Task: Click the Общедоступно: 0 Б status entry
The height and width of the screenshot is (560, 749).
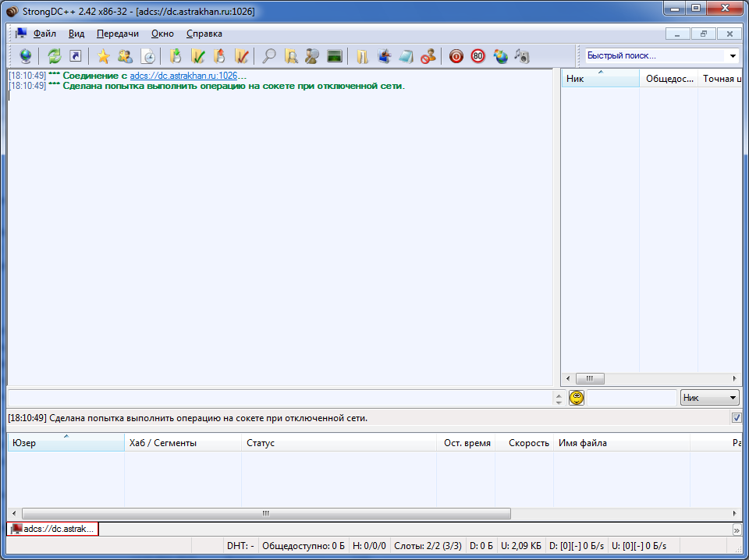Action: [304, 546]
